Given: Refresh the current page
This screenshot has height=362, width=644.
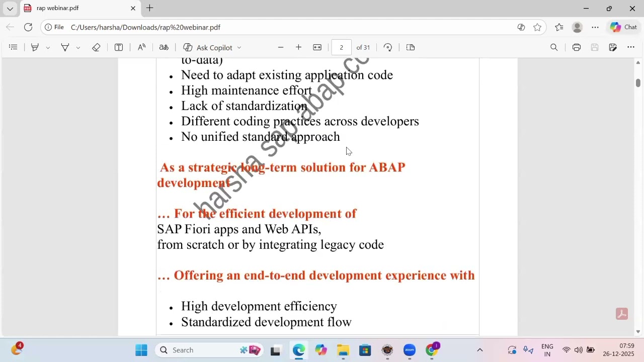Looking at the screenshot, I should coord(28,27).
